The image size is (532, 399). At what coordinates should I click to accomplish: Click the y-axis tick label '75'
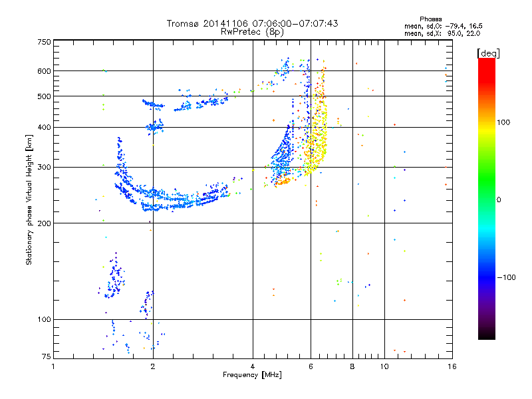coord(47,356)
